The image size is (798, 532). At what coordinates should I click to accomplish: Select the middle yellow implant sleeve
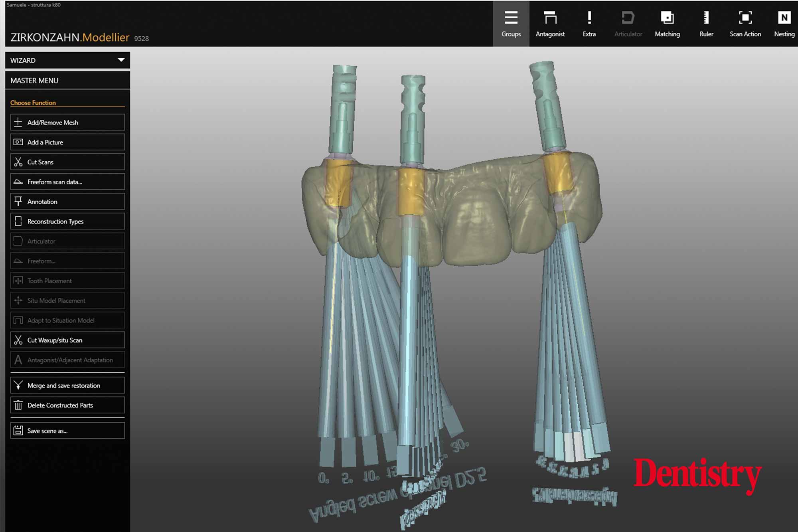(x=411, y=192)
